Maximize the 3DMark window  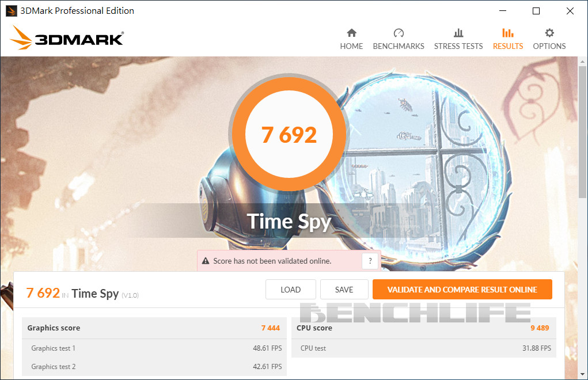tap(536, 11)
